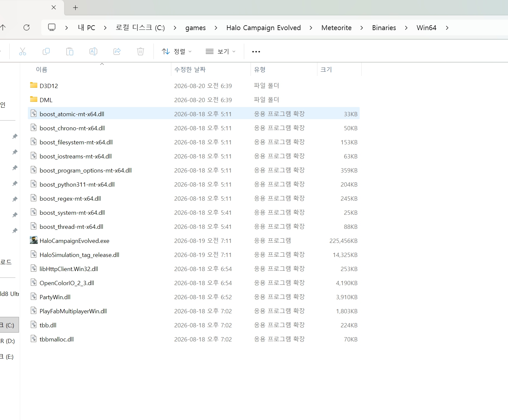508x420 pixels.
Task: Navigate to Binaries folder breadcrumb
Action: point(384,28)
